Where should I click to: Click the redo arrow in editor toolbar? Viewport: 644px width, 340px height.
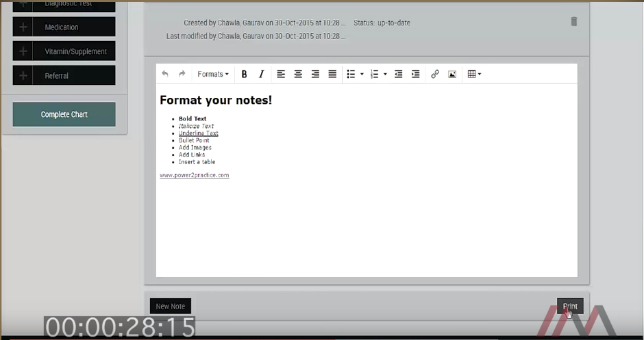tap(182, 74)
